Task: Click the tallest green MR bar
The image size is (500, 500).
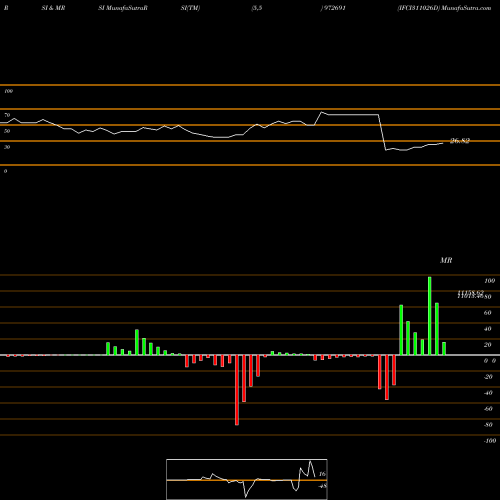Action: (429, 316)
